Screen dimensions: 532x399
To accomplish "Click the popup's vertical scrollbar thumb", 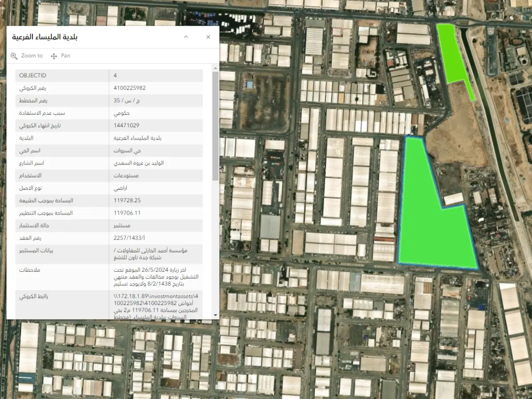I will pyautogui.click(x=215, y=126).
